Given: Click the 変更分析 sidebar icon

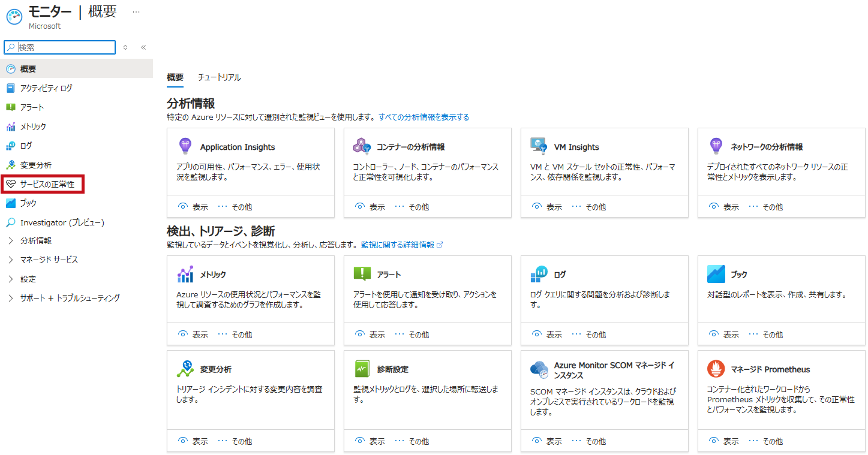Looking at the screenshot, I should click(11, 165).
